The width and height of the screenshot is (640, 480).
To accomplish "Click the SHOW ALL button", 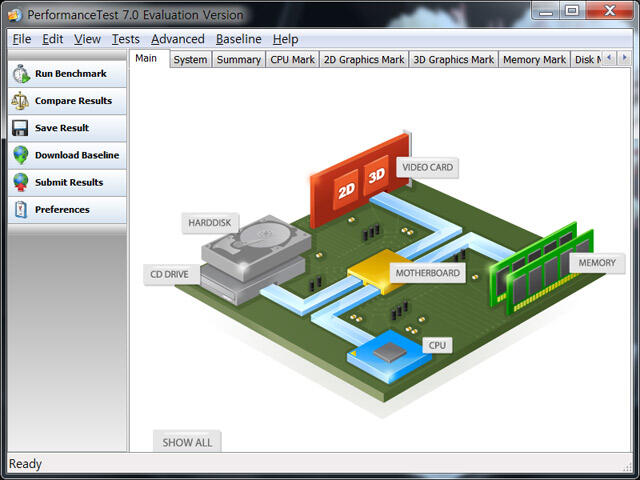I will 187,442.
